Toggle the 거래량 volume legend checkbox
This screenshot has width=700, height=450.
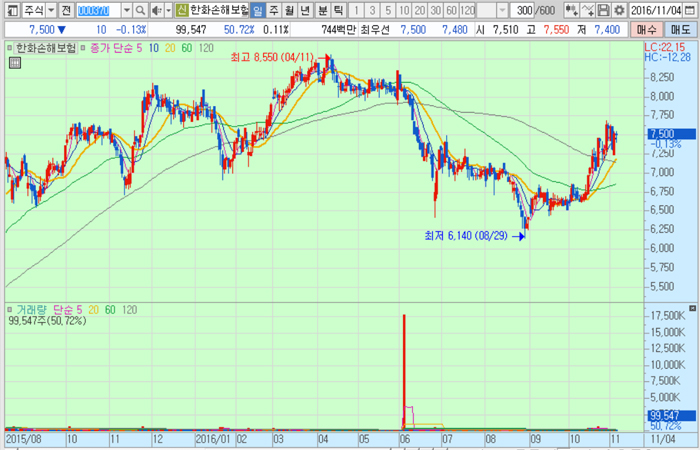[10, 310]
